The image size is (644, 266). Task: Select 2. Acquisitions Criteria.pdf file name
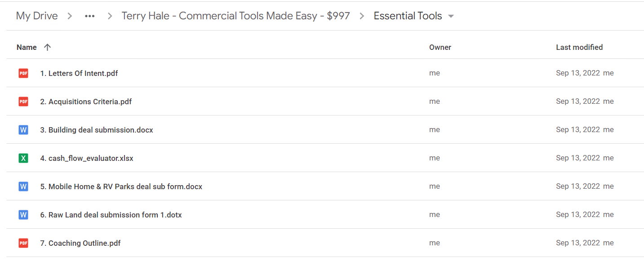click(86, 102)
